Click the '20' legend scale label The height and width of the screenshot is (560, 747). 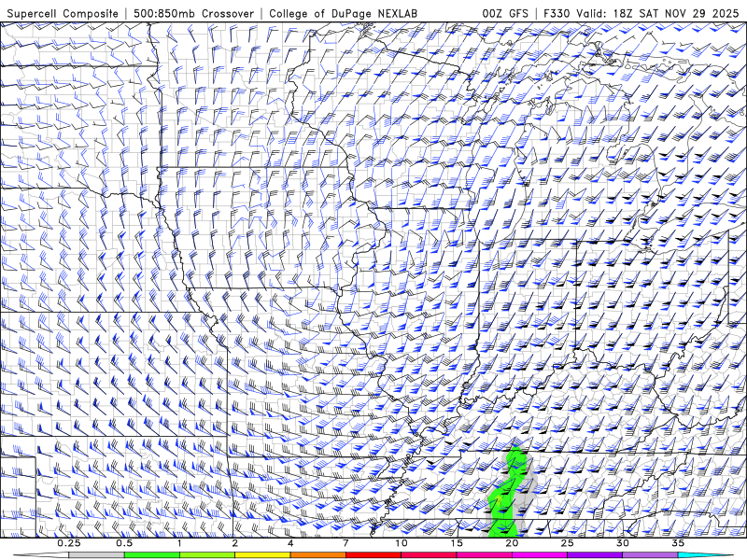[x=512, y=543]
